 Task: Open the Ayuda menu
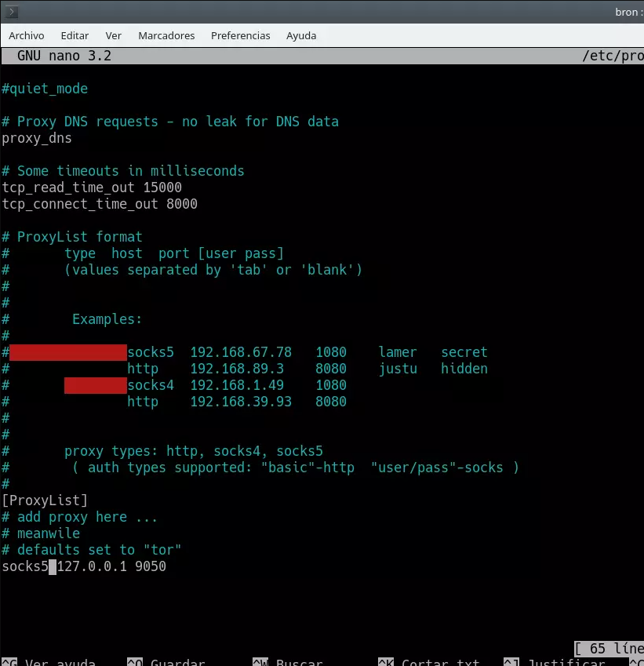pyautogui.click(x=301, y=35)
